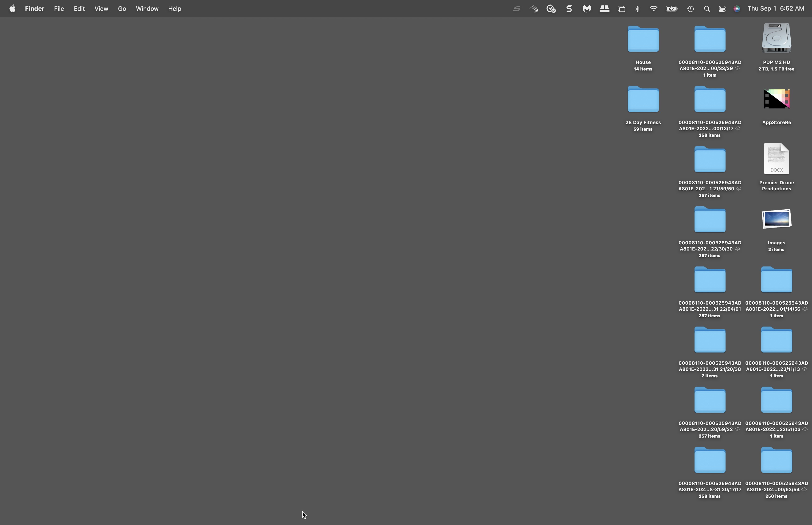812x525 pixels.
Task: Select the AppStoreRe application icon
Action: (x=776, y=99)
